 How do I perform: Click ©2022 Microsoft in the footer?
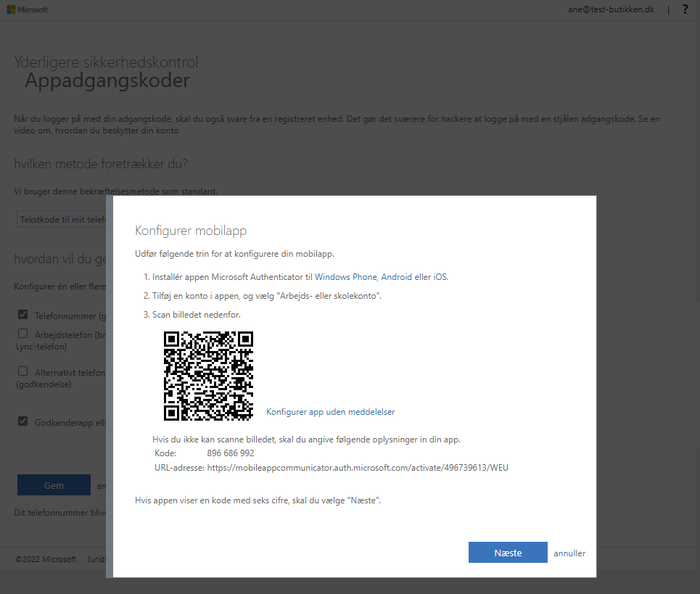(x=46, y=559)
